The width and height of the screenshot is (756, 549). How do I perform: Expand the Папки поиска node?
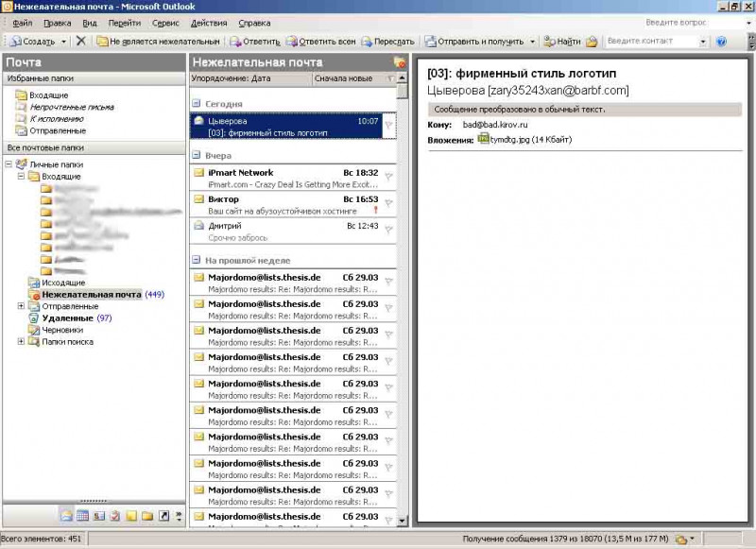click(x=21, y=342)
